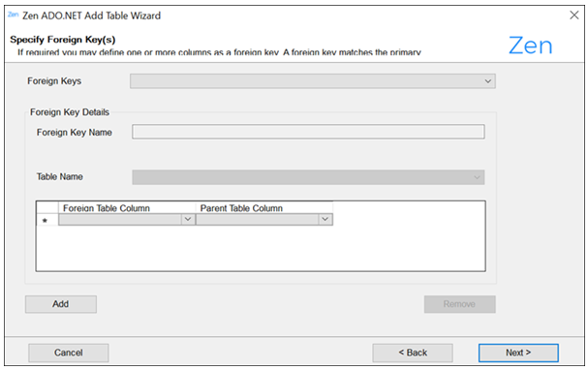The height and width of the screenshot is (370, 588).
Task: Click the Foreign Keys dropdown arrow
Action: click(487, 81)
